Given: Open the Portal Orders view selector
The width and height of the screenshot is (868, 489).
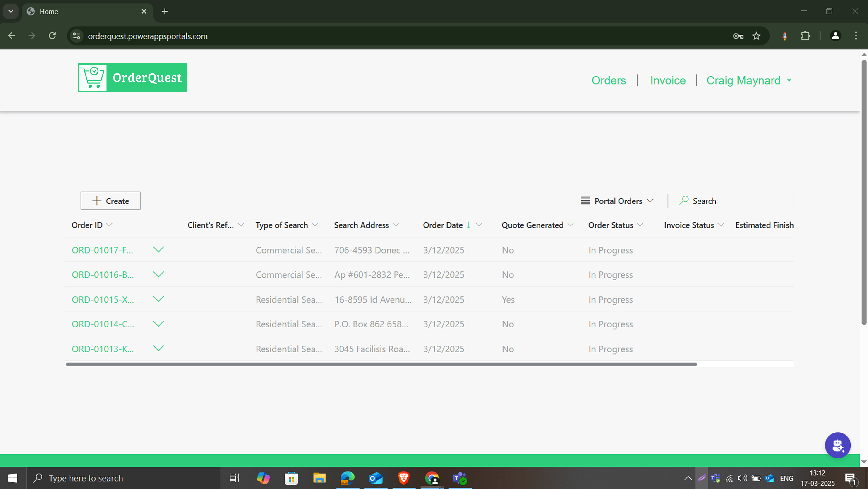Looking at the screenshot, I should point(617,201).
